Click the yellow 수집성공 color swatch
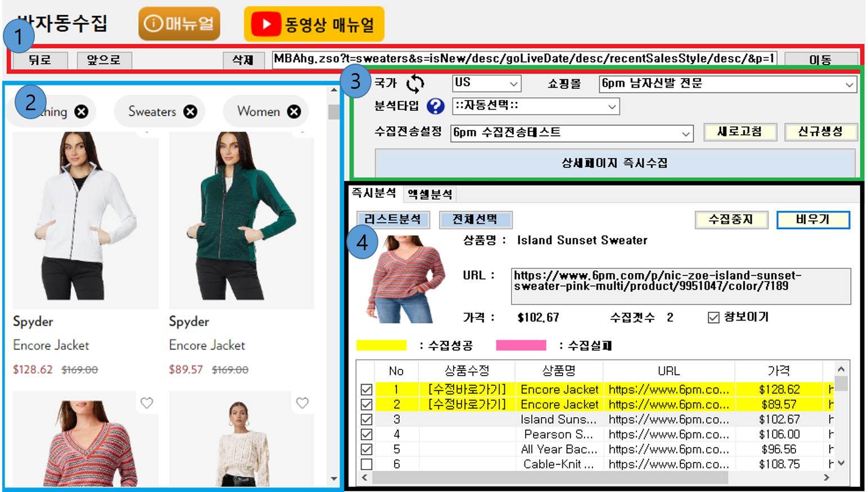 [381, 345]
